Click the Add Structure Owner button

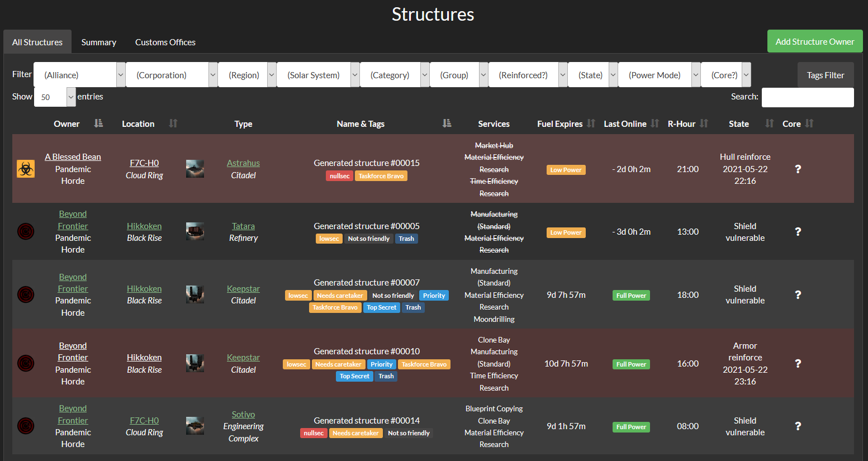(814, 41)
